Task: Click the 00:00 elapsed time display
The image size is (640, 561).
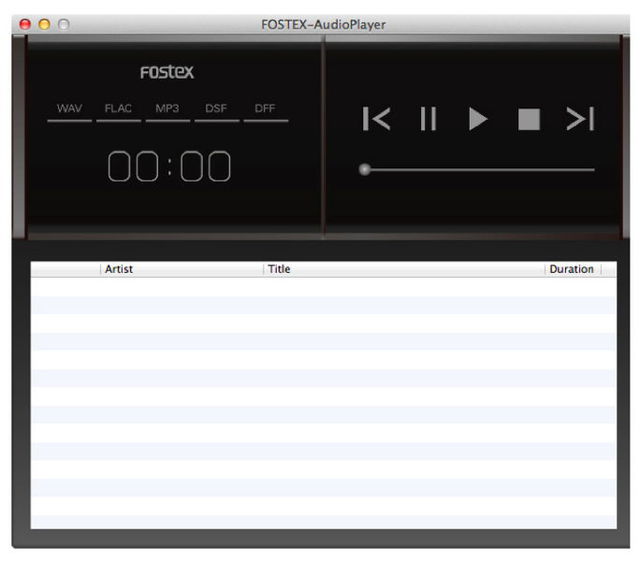Action: pos(169,166)
